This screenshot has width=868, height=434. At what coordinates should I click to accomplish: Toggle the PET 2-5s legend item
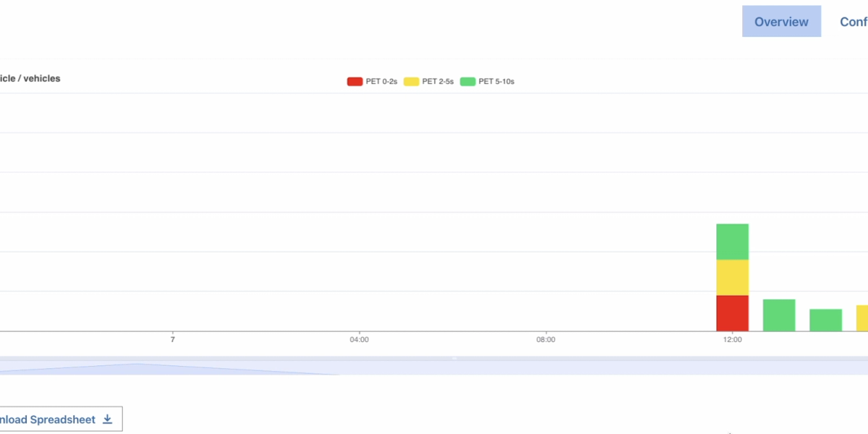429,82
